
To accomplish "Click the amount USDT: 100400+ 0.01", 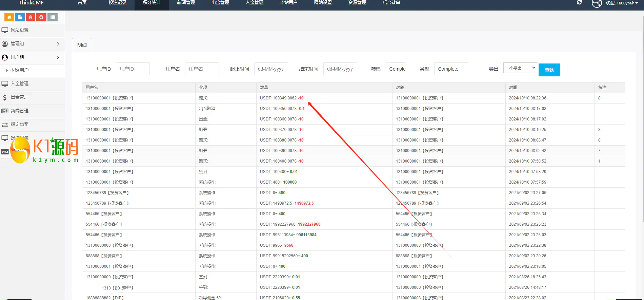I will pyautogui.click(x=279, y=172).
